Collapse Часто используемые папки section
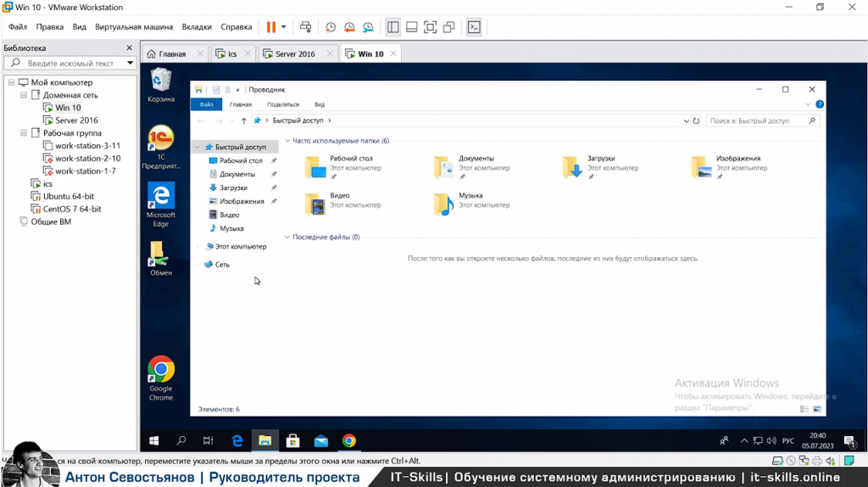This screenshot has width=868, height=487. coord(287,141)
